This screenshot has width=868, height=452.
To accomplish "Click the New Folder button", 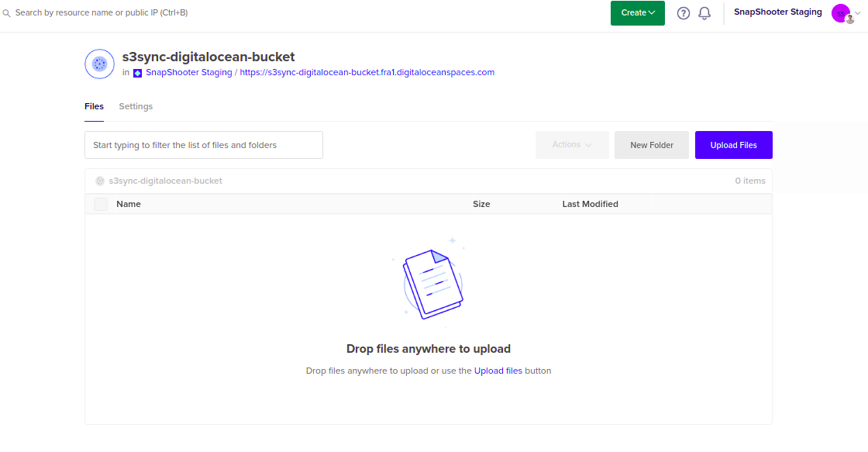I will [x=652, y=145].
